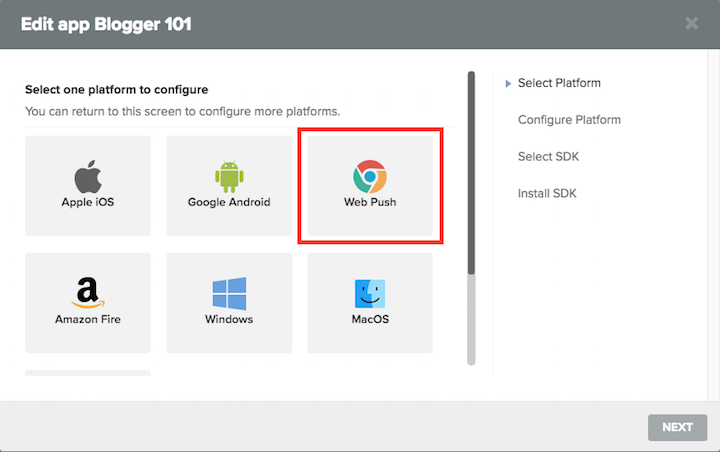Screen dimensions: 720x452
Task: Pick the Web Push platform tile
Action: (370, 186)
